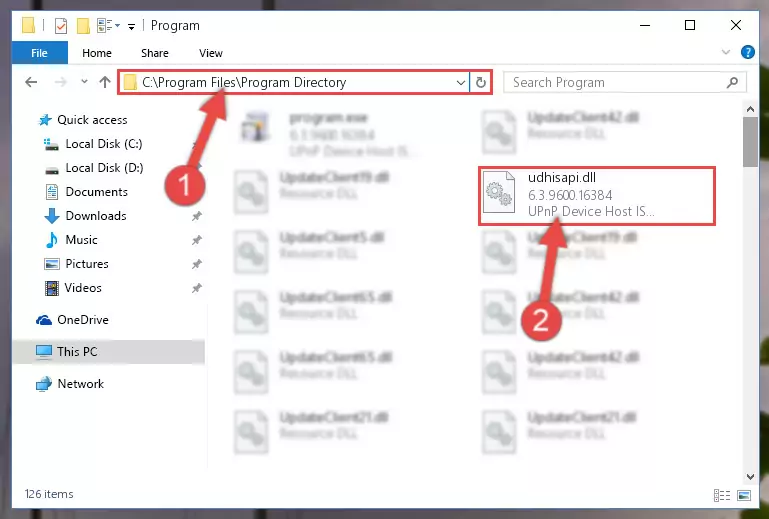
Task: Click the Search Program input field
Action: (x=625, y=82)
